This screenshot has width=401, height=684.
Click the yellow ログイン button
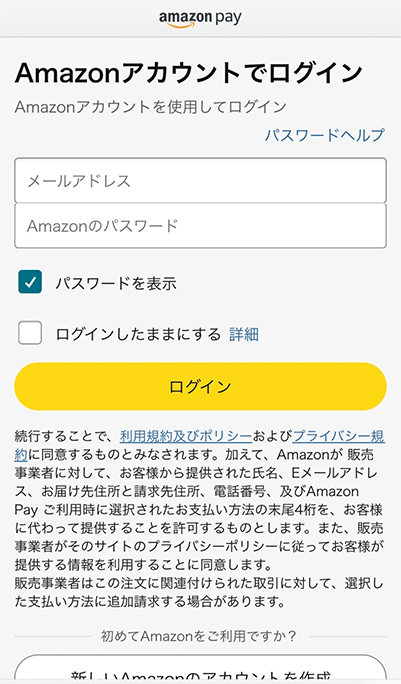pos(200,386)
